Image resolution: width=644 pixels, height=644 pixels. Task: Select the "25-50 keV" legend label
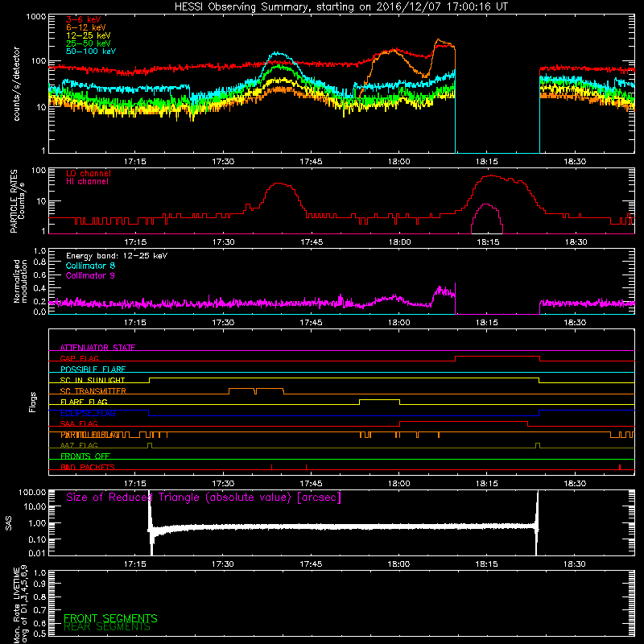pyautogui.click(x=89, y=43)
